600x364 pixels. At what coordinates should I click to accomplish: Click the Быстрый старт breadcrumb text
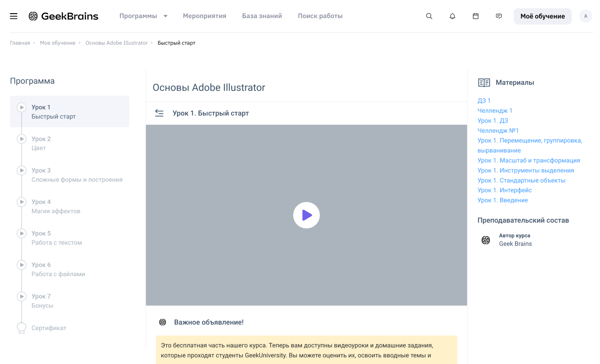point(176,43)
